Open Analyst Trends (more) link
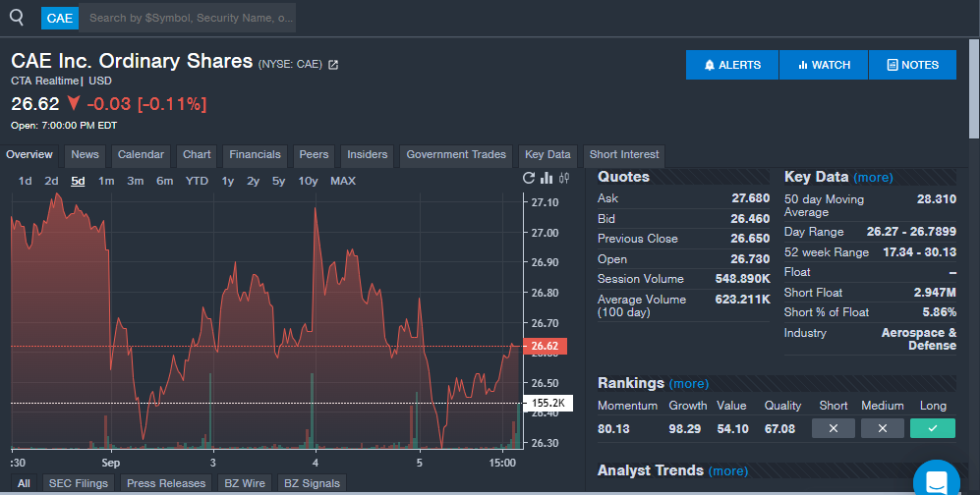The width and height of the screenshot is (980, 495). (728, 470)
